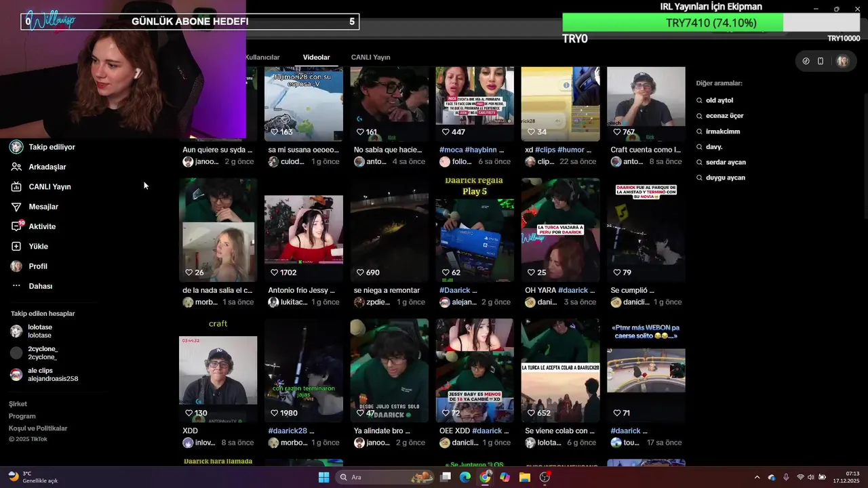Click the Craft cuenta como l... caption
The height and width of the screenshot is (488, 868).
tap(646, 150)
